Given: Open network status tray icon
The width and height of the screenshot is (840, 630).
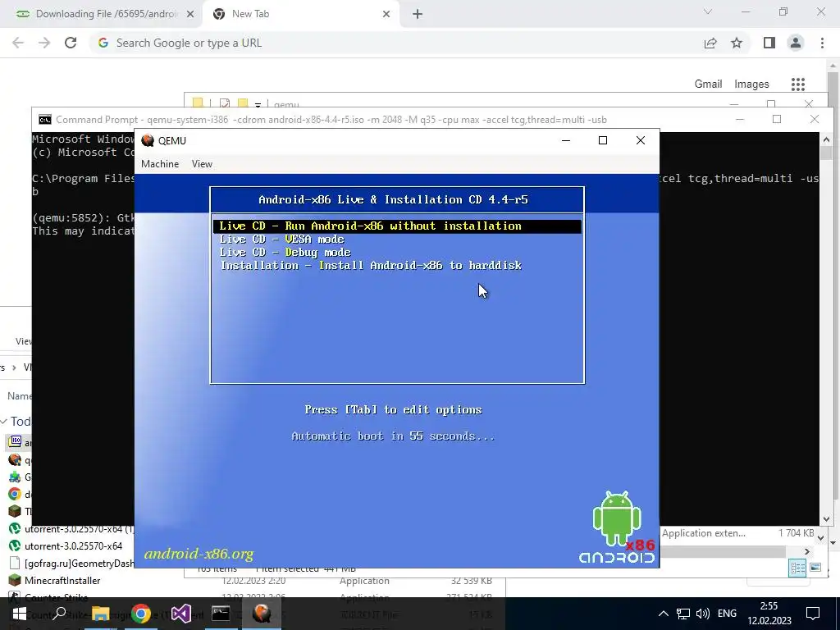Looking at the screenshot, I should tap(683, 614).
